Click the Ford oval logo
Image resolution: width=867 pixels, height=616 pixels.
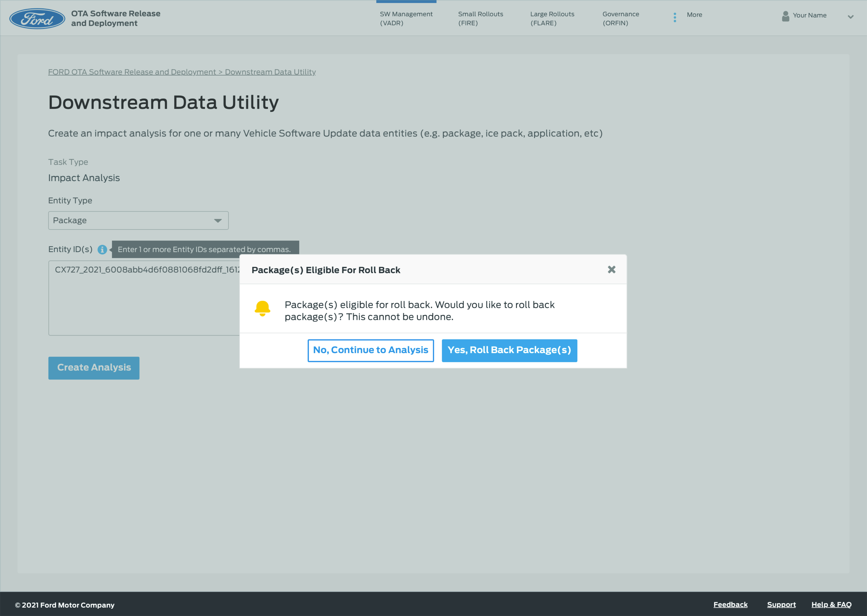coord(37,19)
